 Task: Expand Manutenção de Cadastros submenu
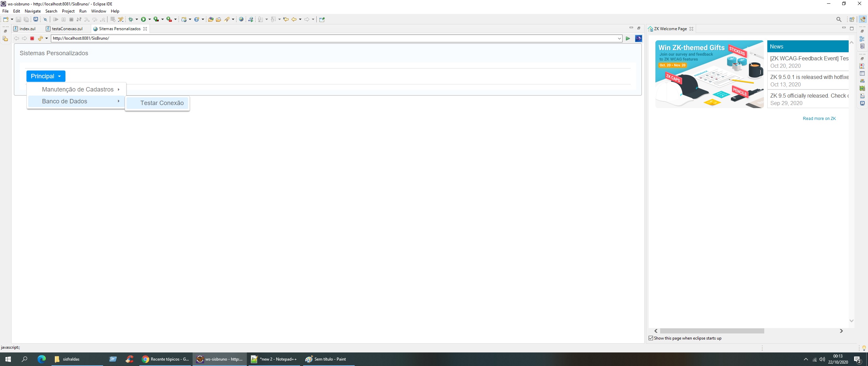pyautogui.click(x=78, y=89)
